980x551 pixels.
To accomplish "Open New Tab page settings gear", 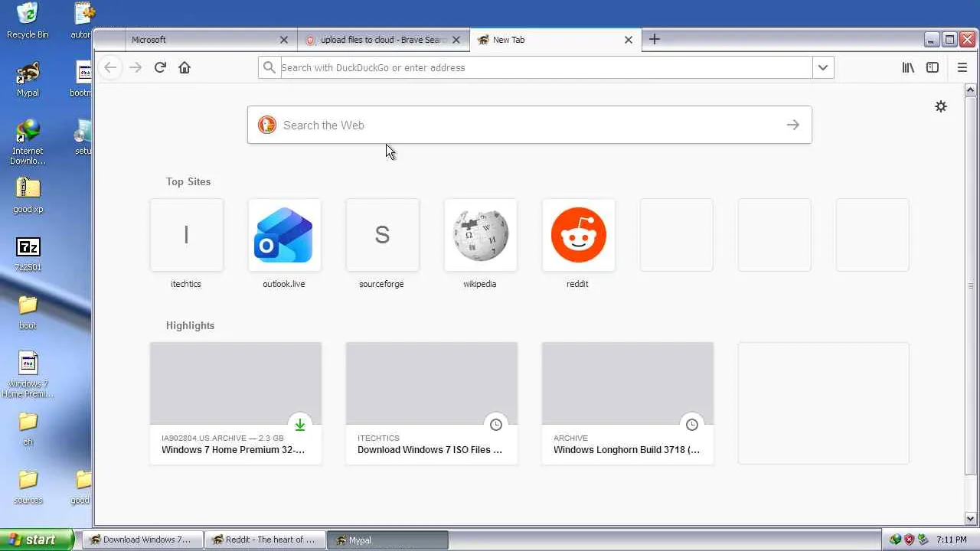I will pyautogui.click(x=941, y=106).
